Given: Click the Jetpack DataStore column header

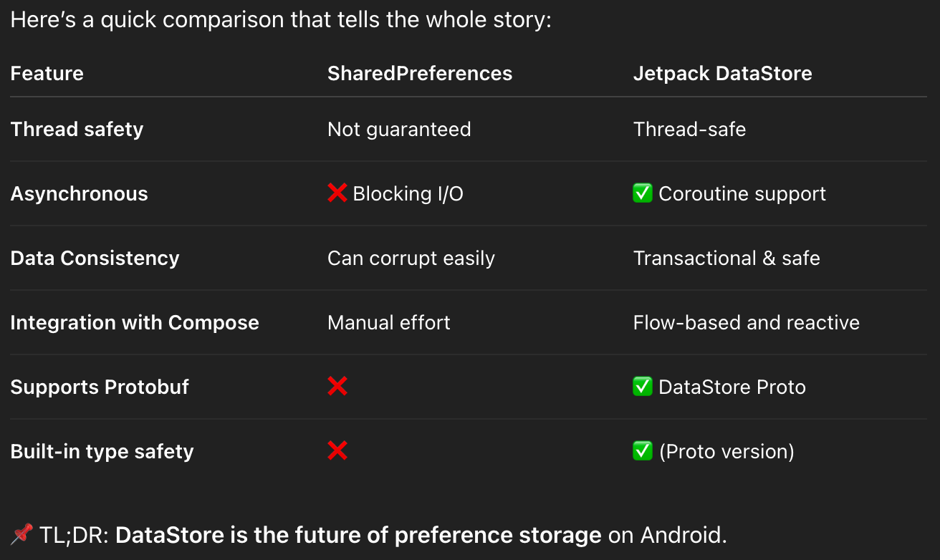Looking at the screenshot, I should (x=722, y=73).
